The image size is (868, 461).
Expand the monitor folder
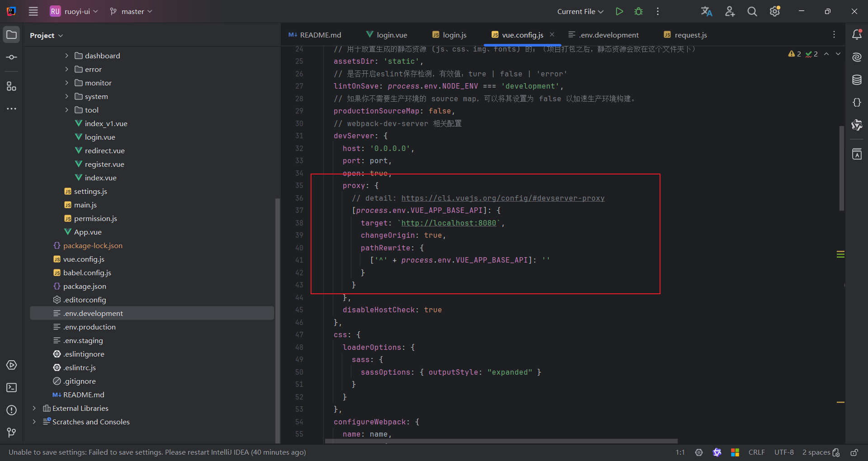coord(66,83)
